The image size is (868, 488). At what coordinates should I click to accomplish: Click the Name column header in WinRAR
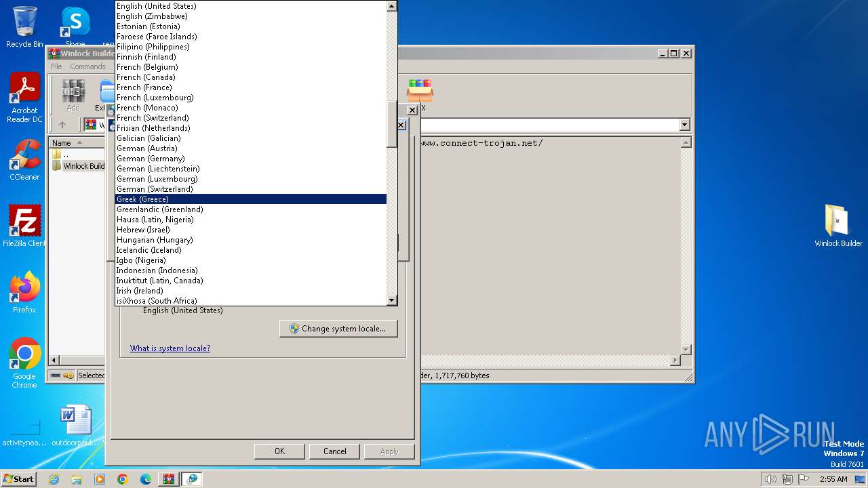[x=77, y=143]
